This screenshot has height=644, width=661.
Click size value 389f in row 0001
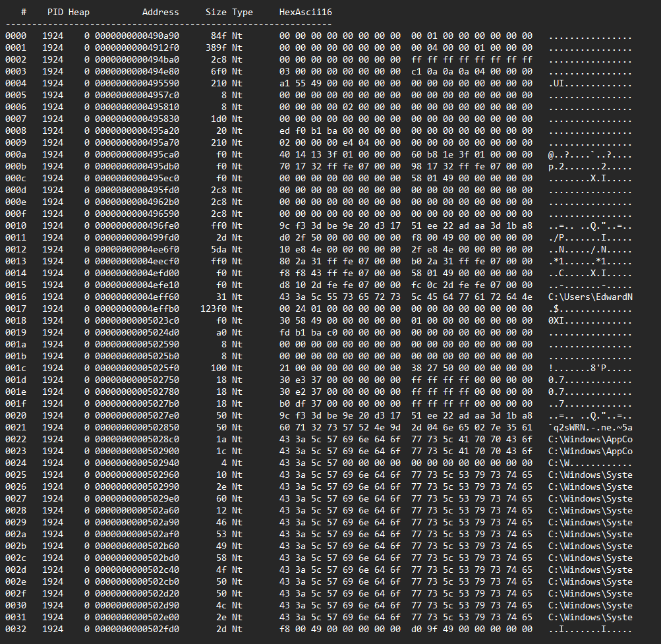click(216, 47)
